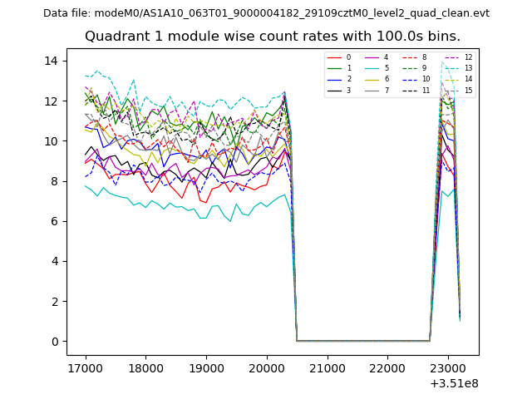Click the x-axis offset text +3.51e8
This screenshot has width=532, height=399.
pyautogui.click(x=453, y=382)
